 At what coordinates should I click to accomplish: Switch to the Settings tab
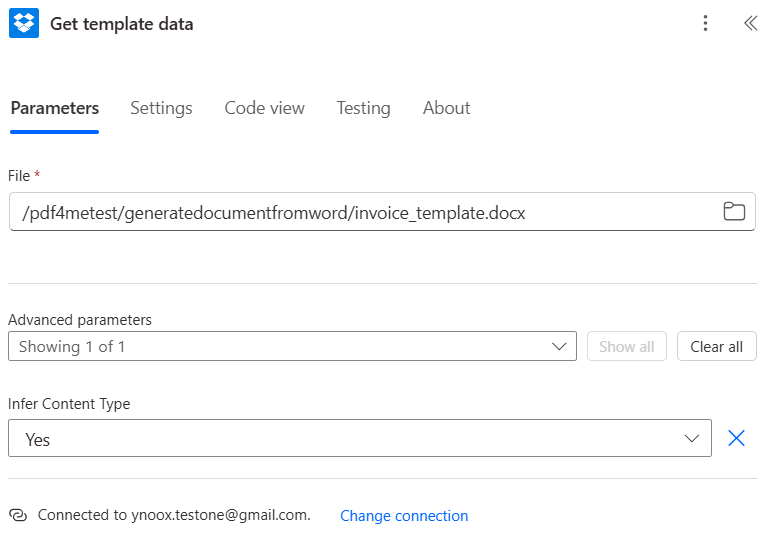(x=161, y=108)
